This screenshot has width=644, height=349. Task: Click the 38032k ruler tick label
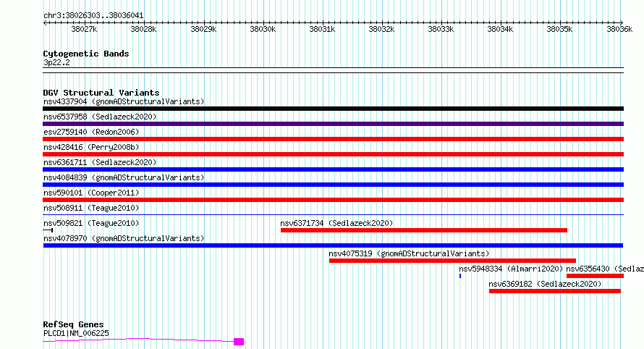click(x=381, y=29)
